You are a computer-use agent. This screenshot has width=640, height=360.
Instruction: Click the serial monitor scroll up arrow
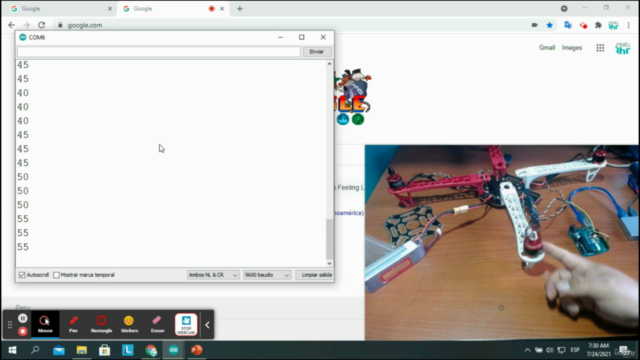pyautogui.click(x=329, y=64)
